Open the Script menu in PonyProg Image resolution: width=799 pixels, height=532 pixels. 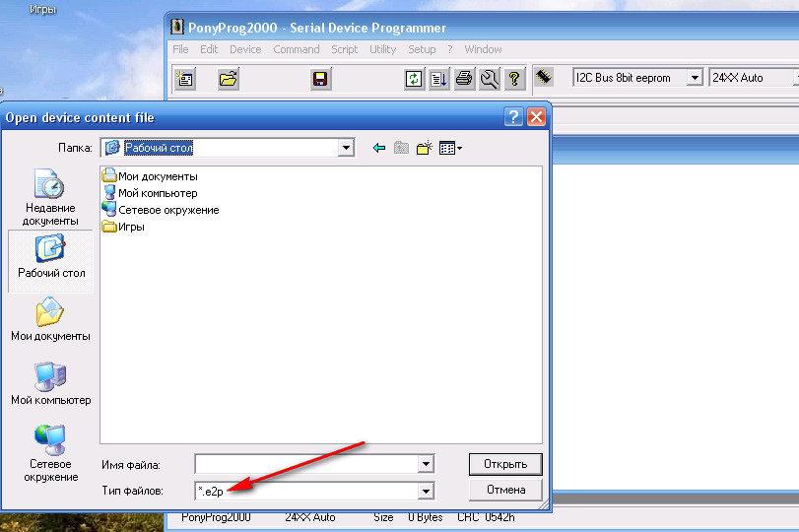[345, 49]
